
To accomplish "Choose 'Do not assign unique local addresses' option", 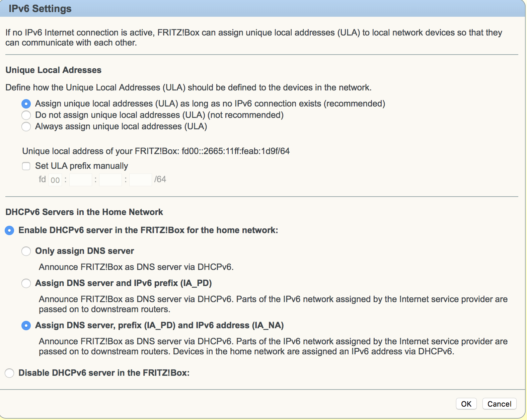I will (x=26, y=115).
